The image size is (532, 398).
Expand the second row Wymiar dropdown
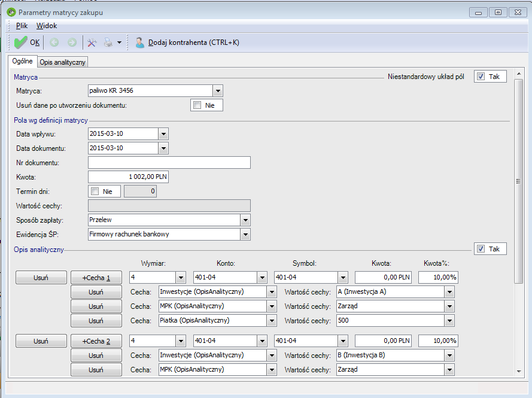[x=181, y=341]
